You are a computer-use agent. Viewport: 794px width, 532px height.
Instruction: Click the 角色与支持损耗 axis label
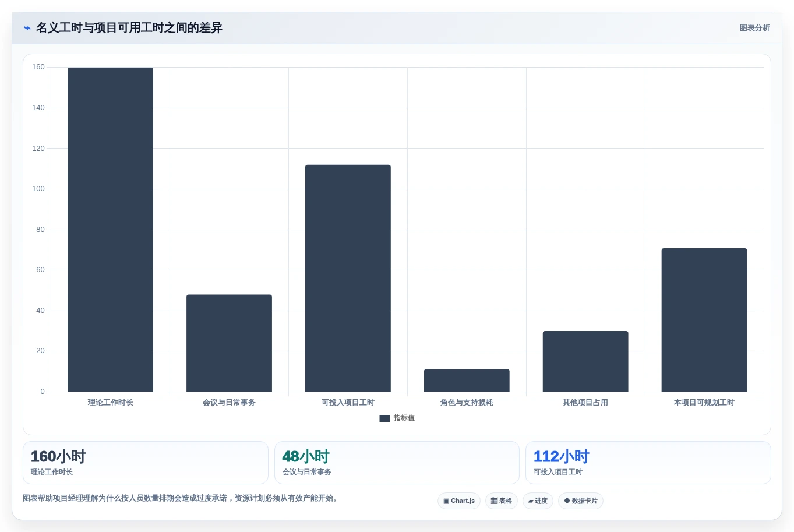pos(467,403)
